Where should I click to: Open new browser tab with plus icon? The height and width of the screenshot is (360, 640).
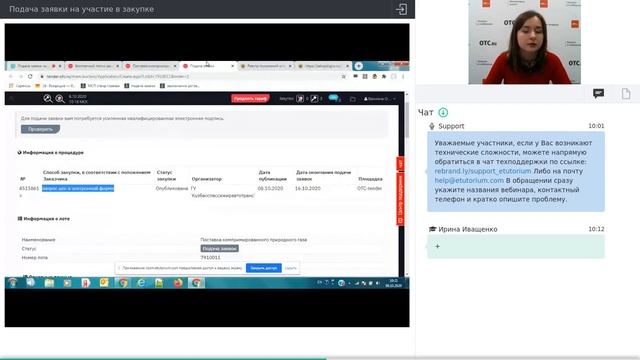[358, 66]
